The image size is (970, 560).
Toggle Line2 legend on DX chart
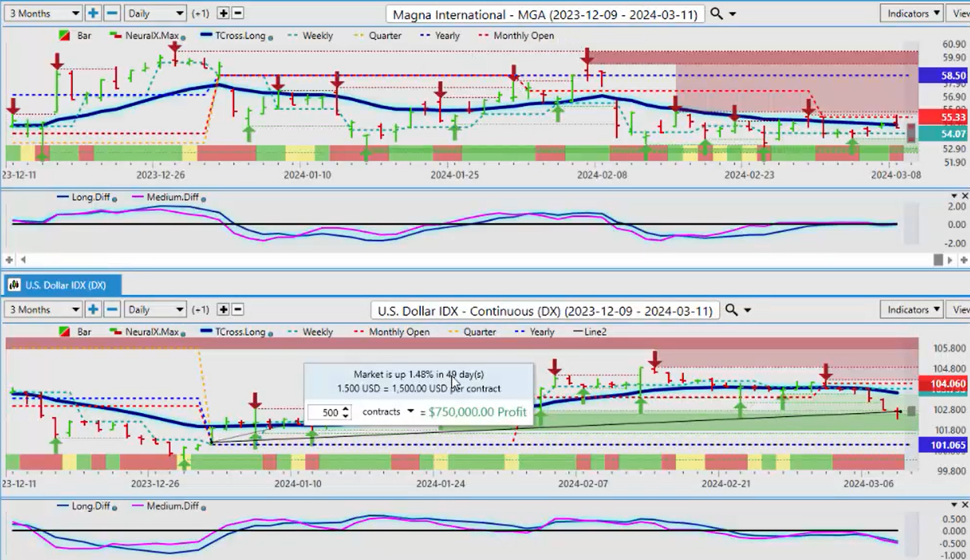point(589,332)
